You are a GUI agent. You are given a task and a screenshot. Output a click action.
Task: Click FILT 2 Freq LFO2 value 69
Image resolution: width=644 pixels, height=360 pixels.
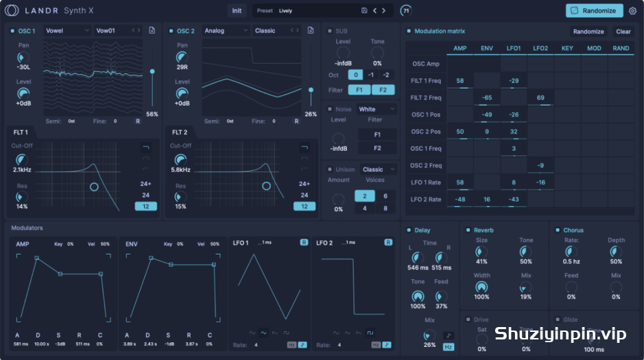pos(540,97)
